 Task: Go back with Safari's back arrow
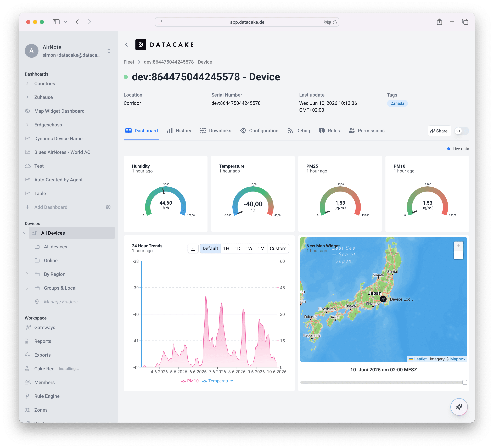(77, 22)
